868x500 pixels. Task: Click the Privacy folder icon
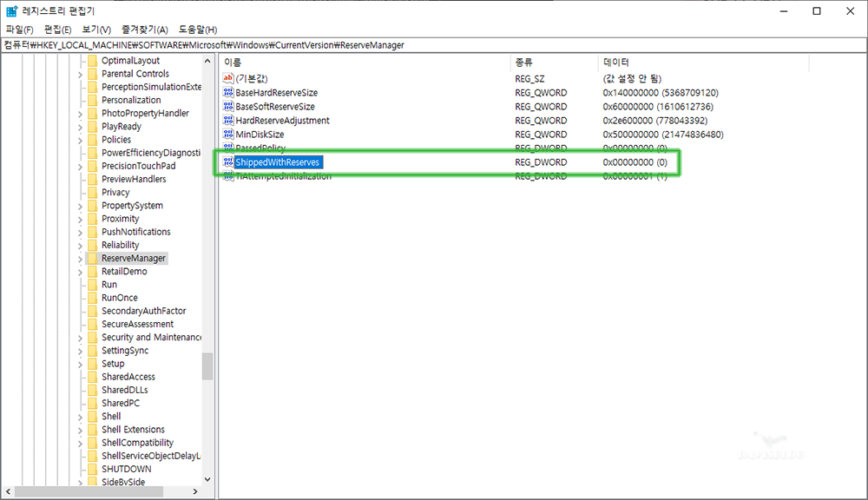pyautogui.click(x=93, y=192)
